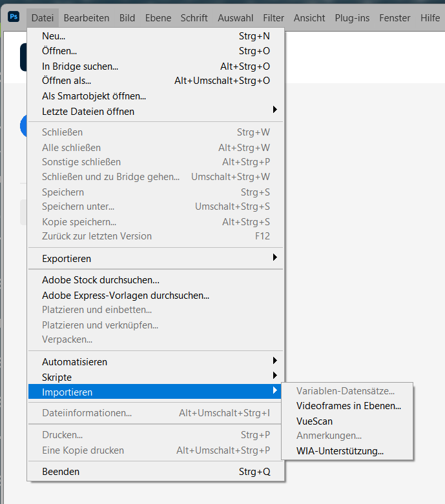Click the Verpacken... entry
This screenshot has height=504, width=445.
(x=156, y=339)
